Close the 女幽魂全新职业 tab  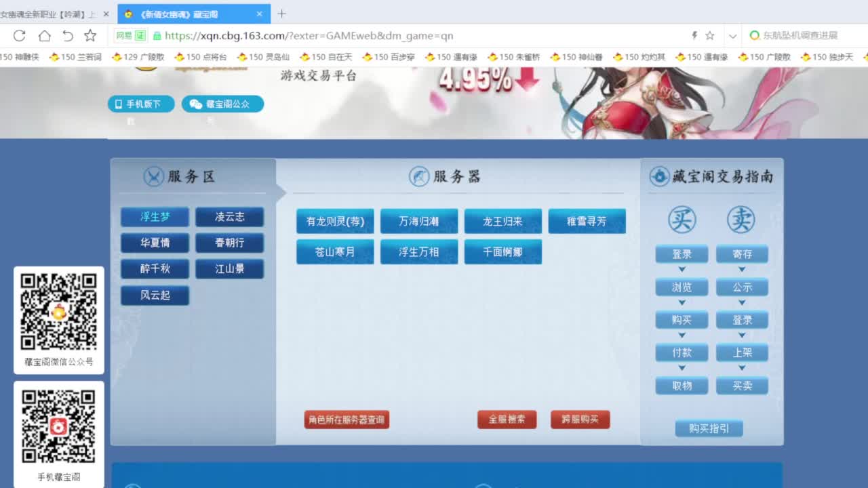click(x=106, y=14)
